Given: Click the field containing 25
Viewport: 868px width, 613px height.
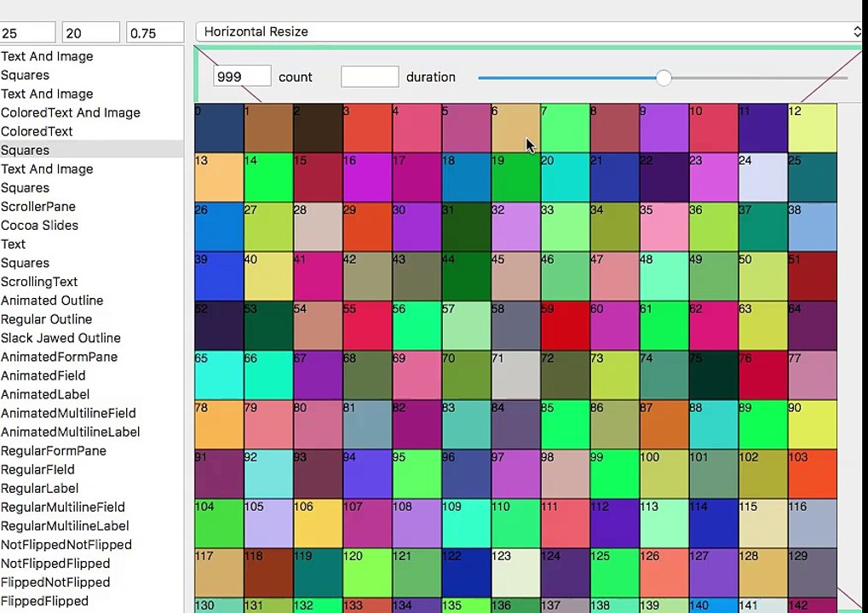Looking at the screenshot, I should tap(27, 32).
